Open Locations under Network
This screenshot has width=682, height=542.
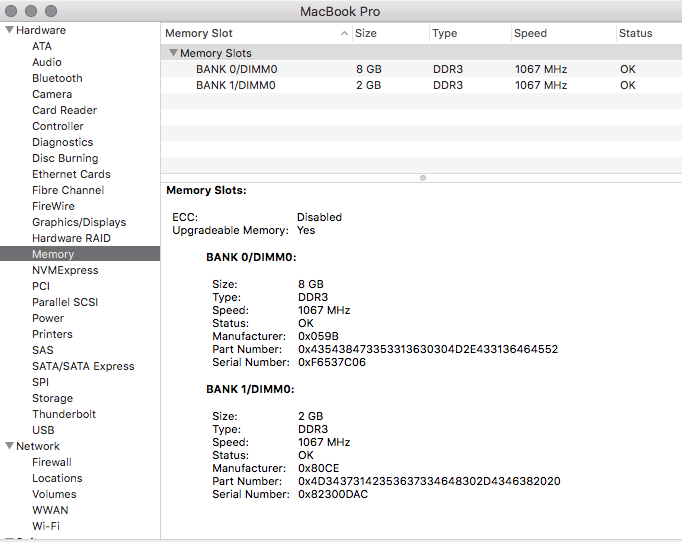[57, 478]
